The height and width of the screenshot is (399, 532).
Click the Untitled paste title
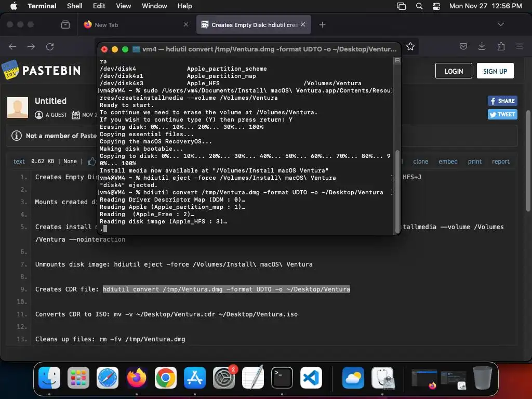pos(50,101)
